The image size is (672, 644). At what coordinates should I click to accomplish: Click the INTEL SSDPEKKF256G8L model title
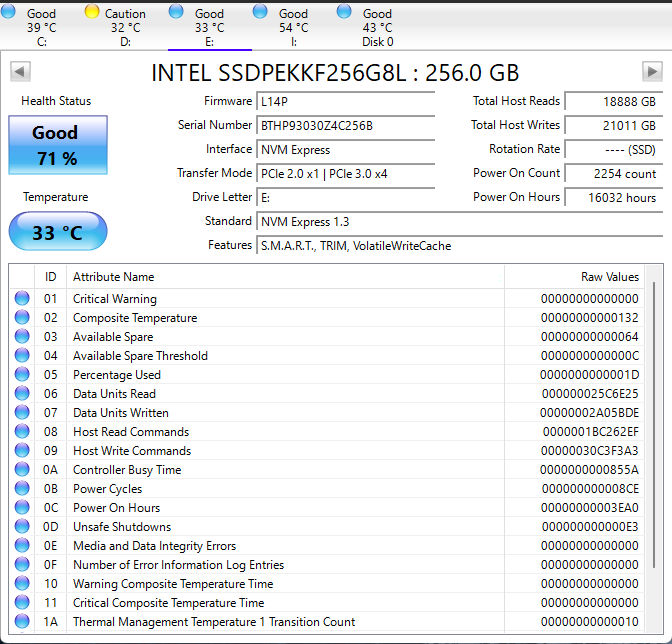coord(335,72)
